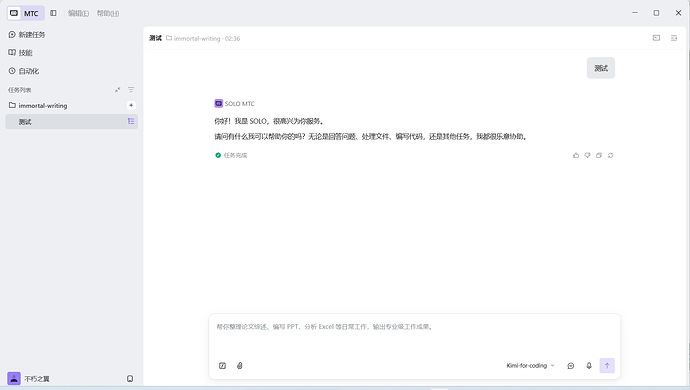Copy the assistant response
The width and height of the screenshot is (690, 390).
[x=598, y=155]
